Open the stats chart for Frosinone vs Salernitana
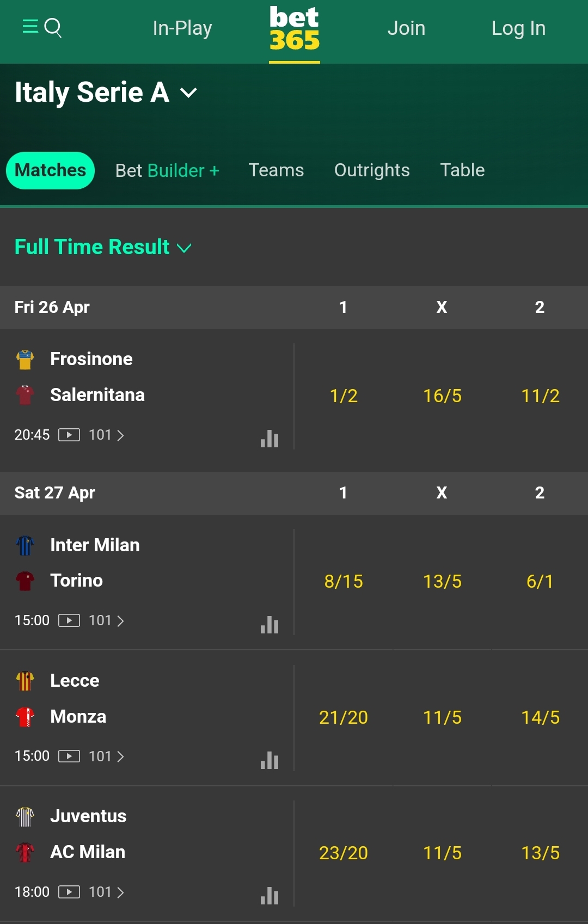Image resolution: width=588 pixels, height=924 pixels. pos(269,439)
